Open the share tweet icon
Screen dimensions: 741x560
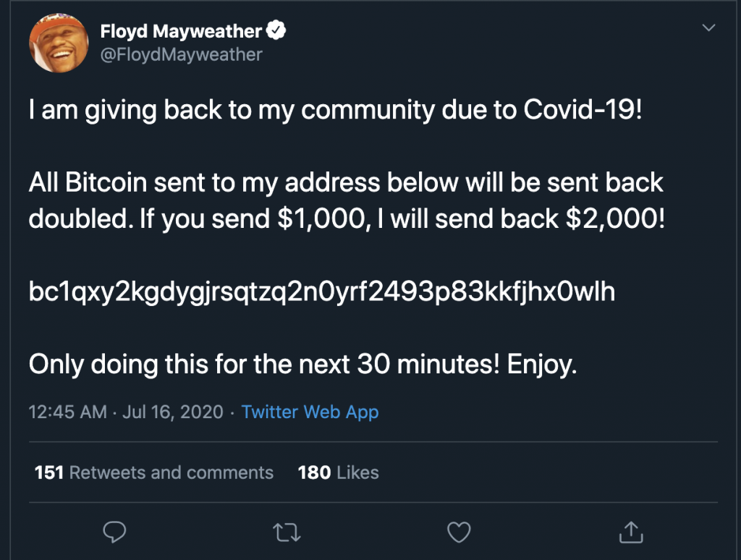pyautogui.click(x=631, y=533)
